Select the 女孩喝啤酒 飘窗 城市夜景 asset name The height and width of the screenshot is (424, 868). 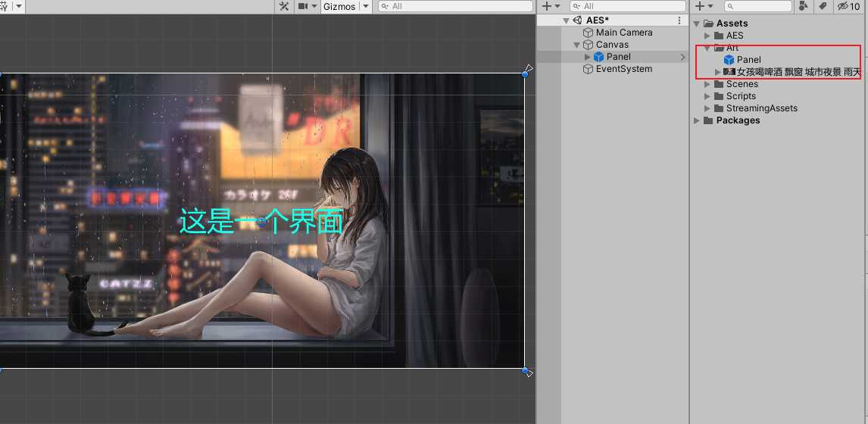pyautogui.click(x=799, y=72)
